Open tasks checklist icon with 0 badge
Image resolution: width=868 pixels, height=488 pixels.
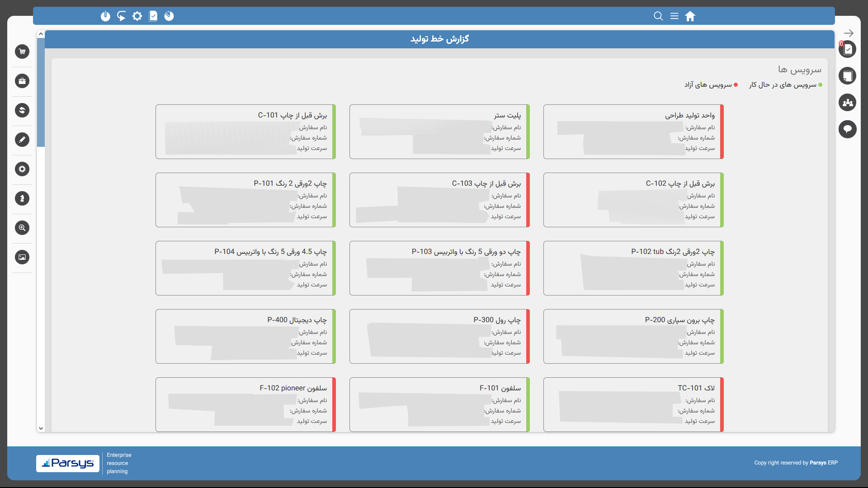848,49
